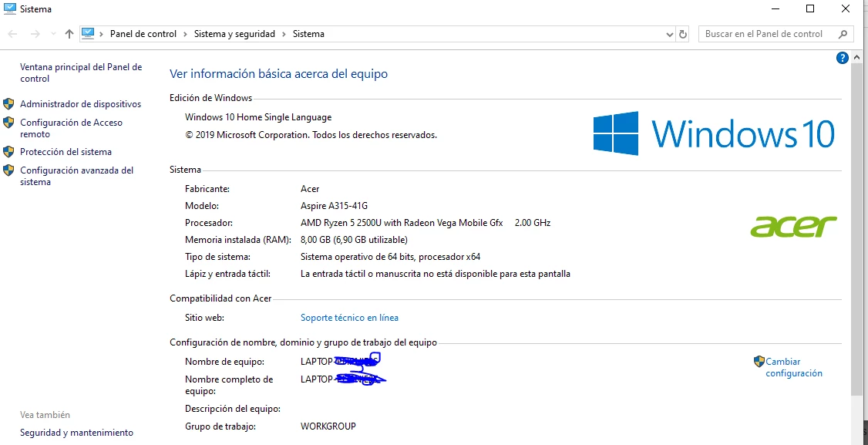
Task: Click the search magnifier icon
Action: point(843,34)
